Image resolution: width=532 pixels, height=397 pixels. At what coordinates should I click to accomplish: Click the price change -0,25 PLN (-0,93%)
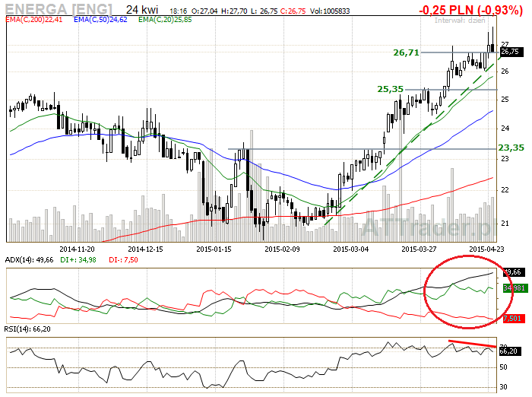(x=470, y=10)
